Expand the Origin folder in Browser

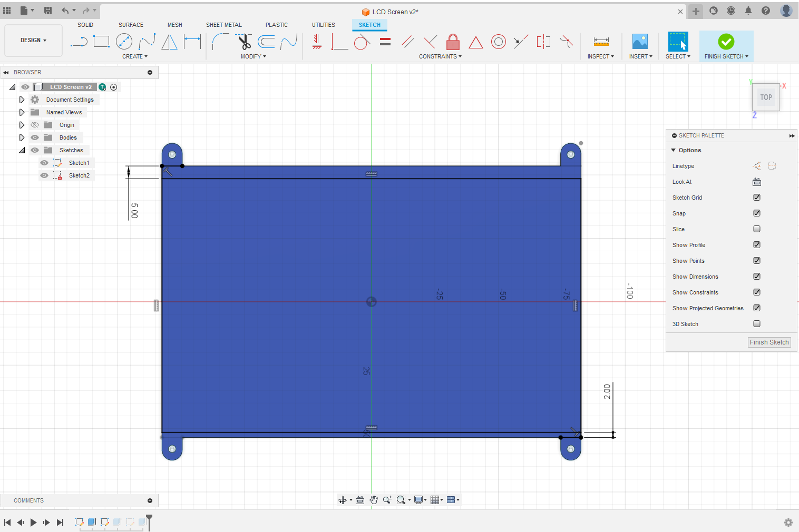coord(22,125)
